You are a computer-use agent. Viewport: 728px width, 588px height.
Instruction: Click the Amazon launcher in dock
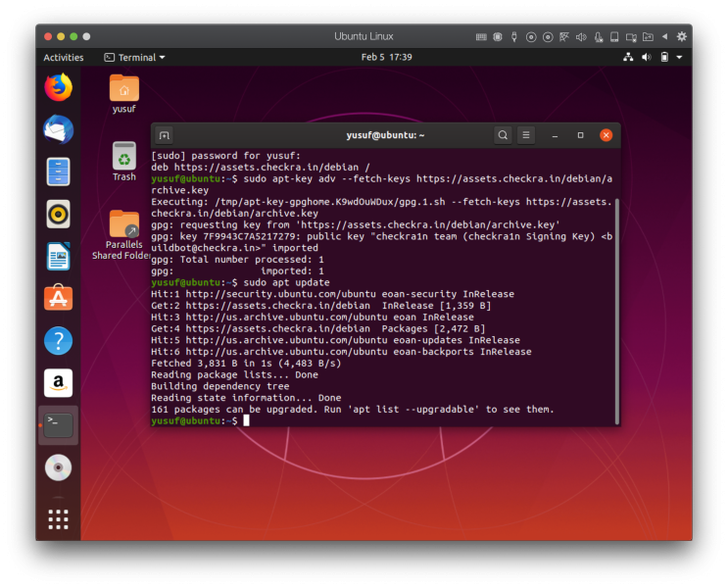[x=59, y=383]
